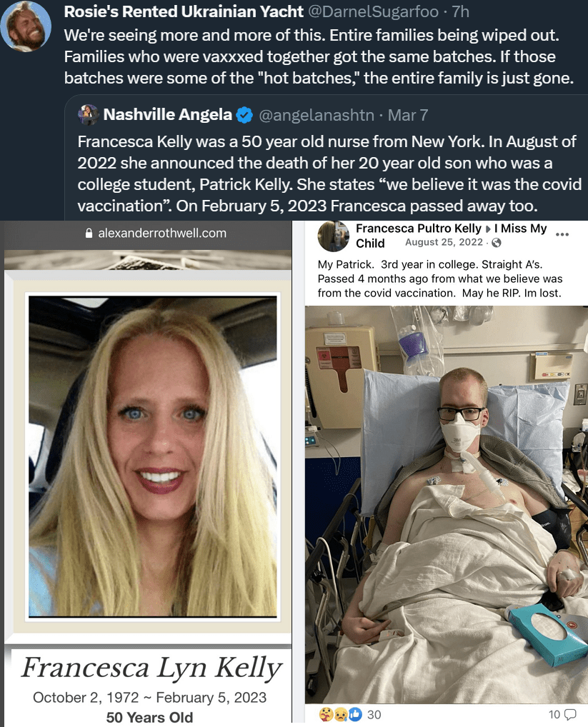The width and height of the screenshot is (588, 727).
Task: Click the sad reaction emoji under the post
Action: point(341,714)
